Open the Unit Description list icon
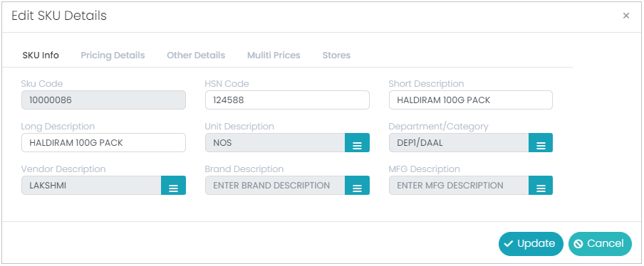Screen dimensions: 644x266 point(357,143)
